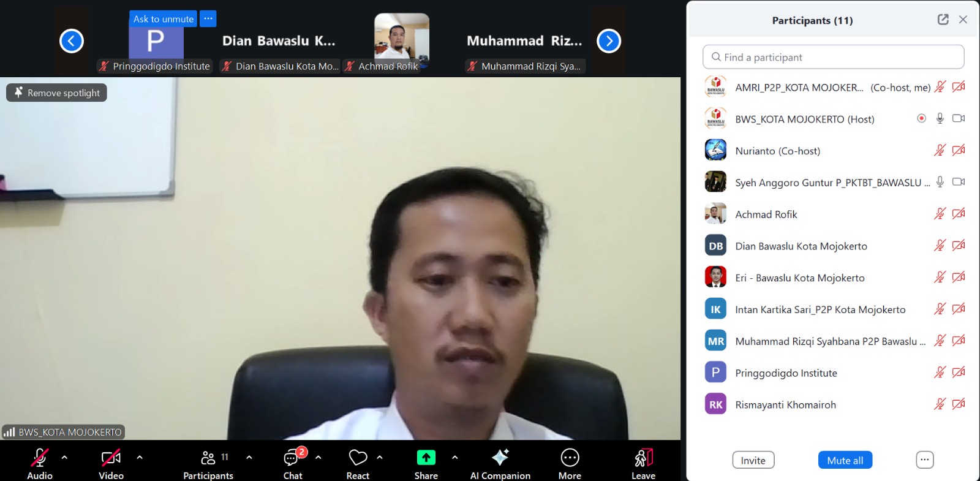Open participants panel more options ellipsis
The image size is (980, 481).
pyautogui.click(x=925, y=460)
